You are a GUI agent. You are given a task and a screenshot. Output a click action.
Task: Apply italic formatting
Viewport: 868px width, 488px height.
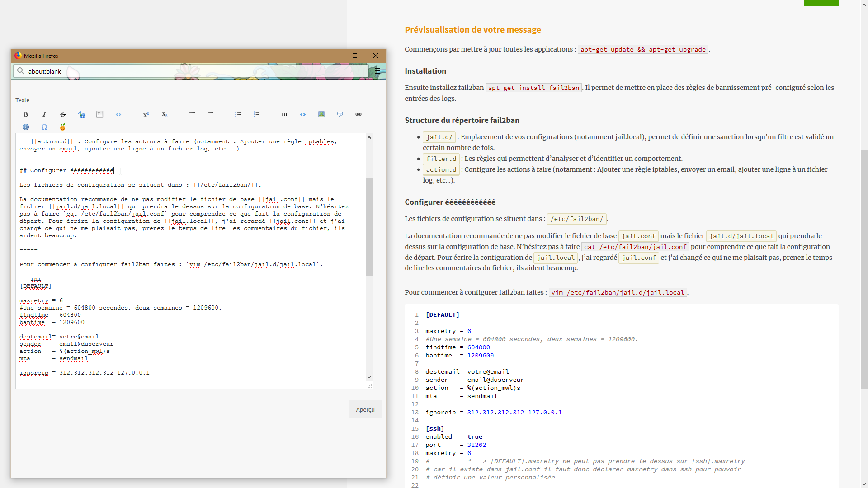pos(44,114)
